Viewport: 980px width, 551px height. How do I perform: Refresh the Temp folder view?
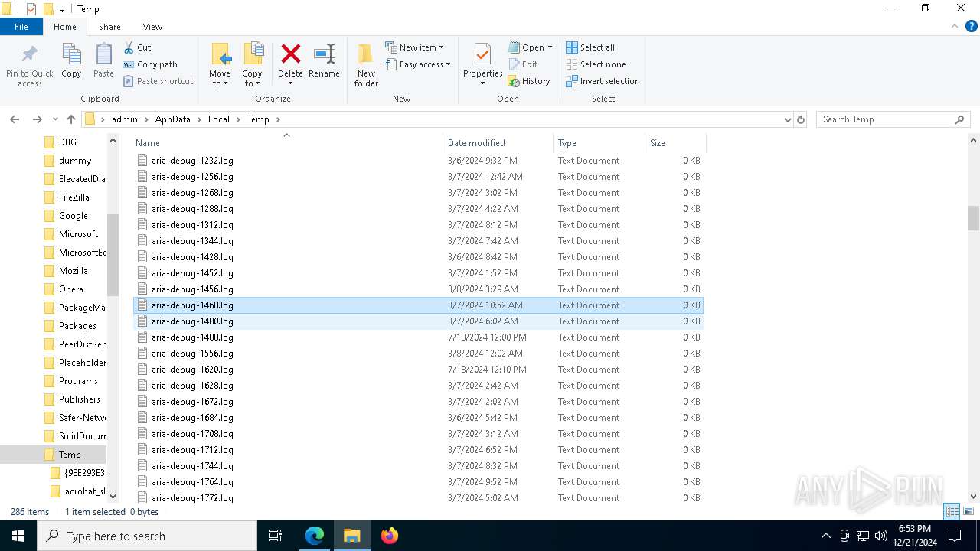(x=801, y=119)
